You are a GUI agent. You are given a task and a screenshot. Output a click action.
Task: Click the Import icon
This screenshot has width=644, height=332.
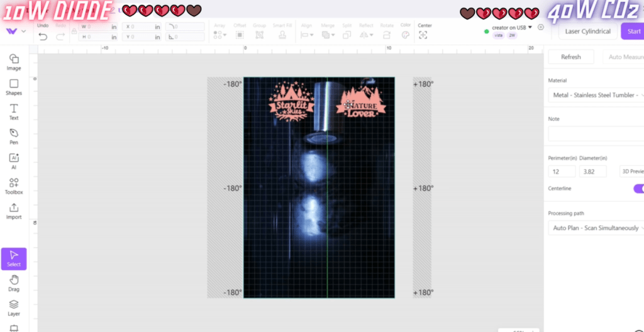click(14, 211)
